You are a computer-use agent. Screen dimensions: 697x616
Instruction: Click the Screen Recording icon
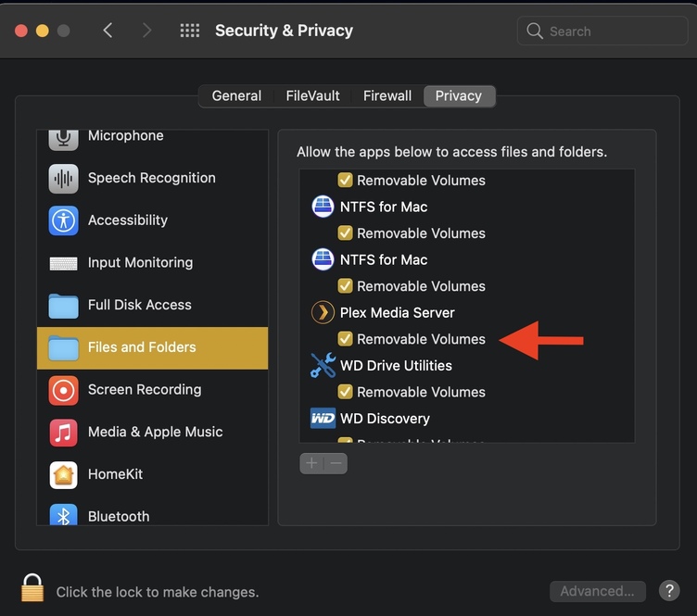[63, 390]
